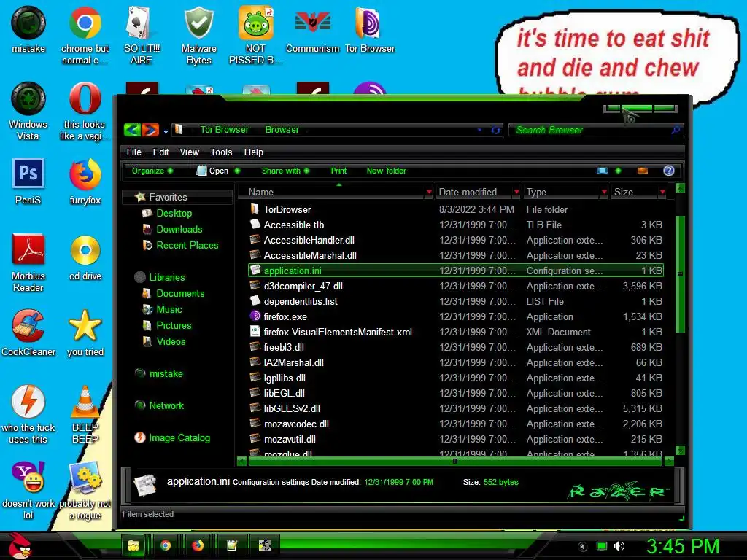Click 'Tor Browser' in the address breadcrumb

(224, 130)
